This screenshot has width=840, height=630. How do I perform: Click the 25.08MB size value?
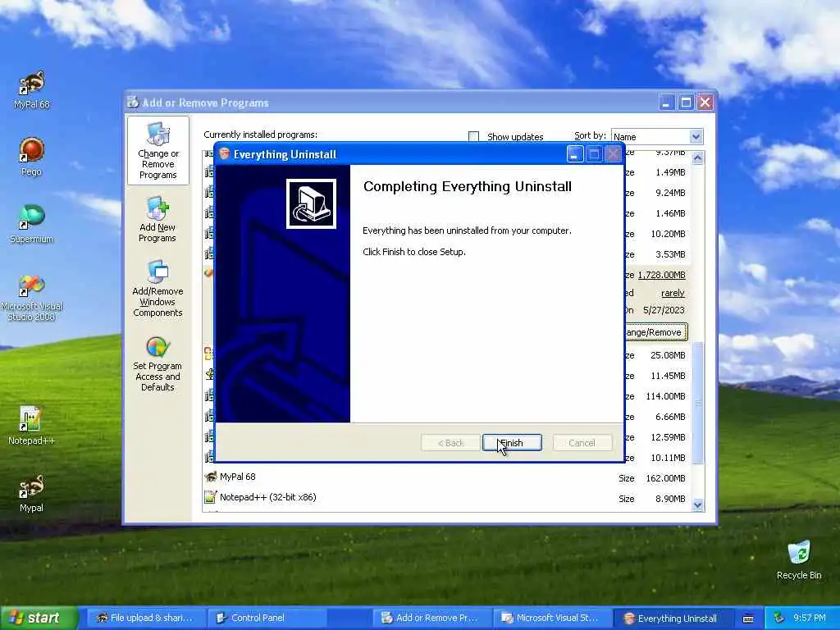click(x=668, y=355)
